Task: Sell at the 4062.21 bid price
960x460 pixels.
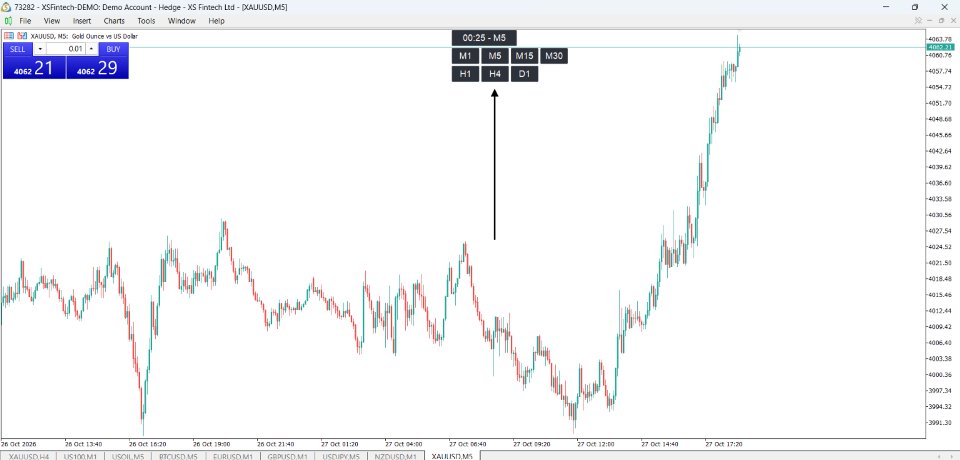Action: click(34, 68)
